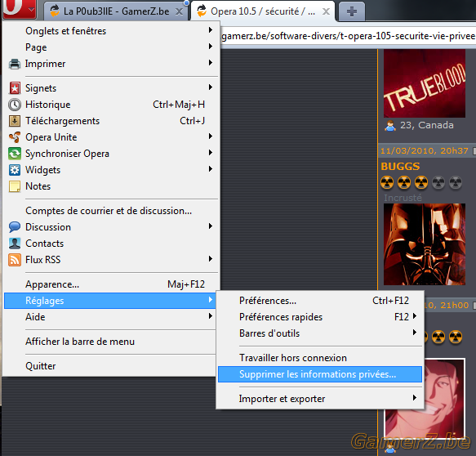Expand the Importer et exporter submenu arrow
This screenshot has width=476, height=456.
(x=415, y=398)
